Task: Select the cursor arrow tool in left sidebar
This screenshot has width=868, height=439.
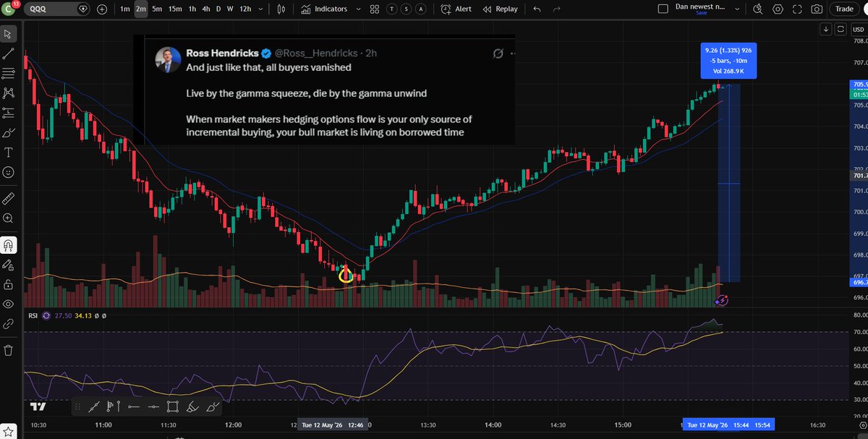Action: (8, 34)
